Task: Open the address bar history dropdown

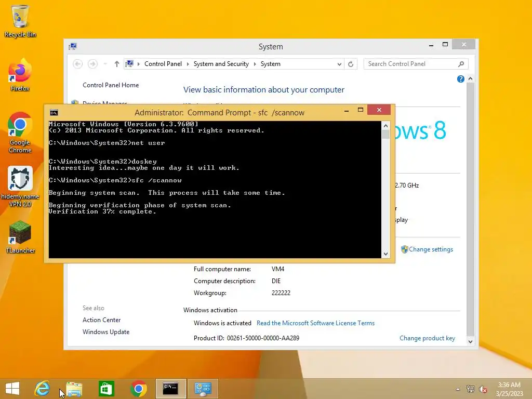Action: pos(339,64)
